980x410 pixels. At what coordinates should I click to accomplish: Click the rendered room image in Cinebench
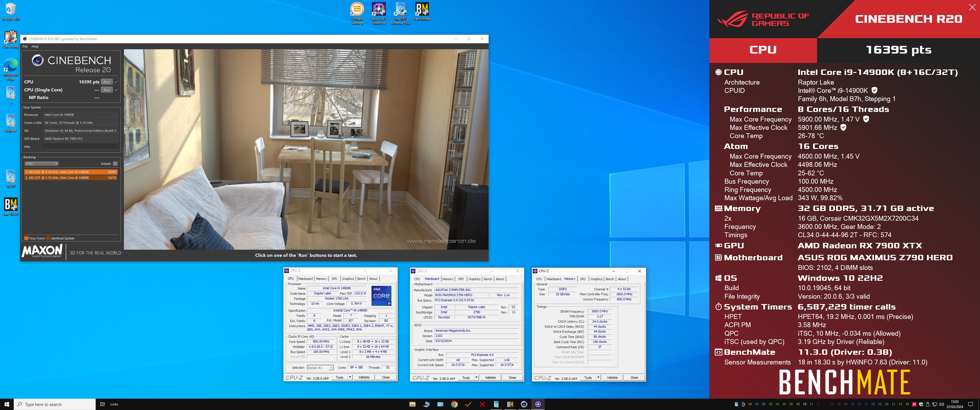[306, 149]
